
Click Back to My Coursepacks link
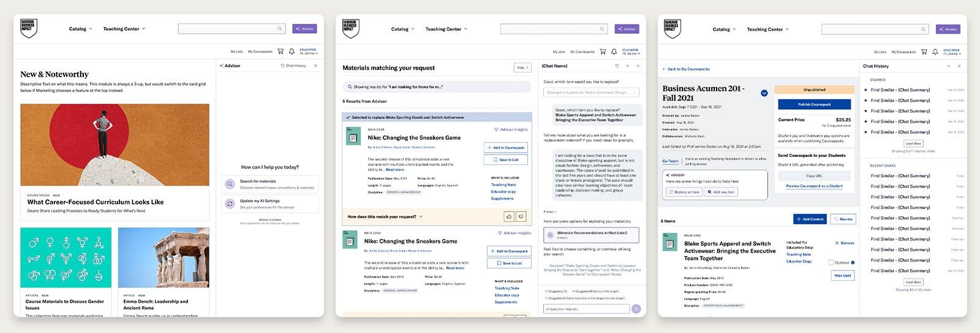click(x=686, y=69)
